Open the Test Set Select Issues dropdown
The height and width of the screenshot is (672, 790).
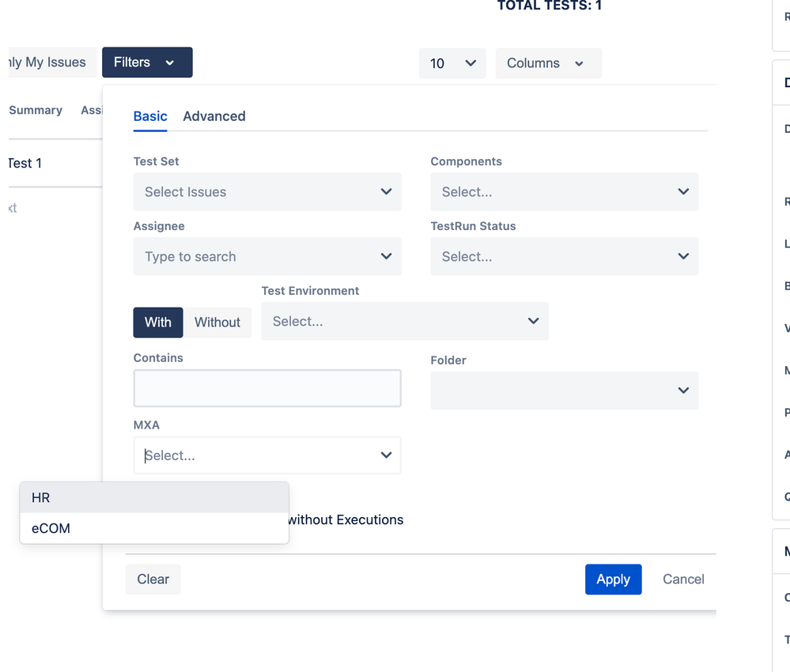pos(267,192)
